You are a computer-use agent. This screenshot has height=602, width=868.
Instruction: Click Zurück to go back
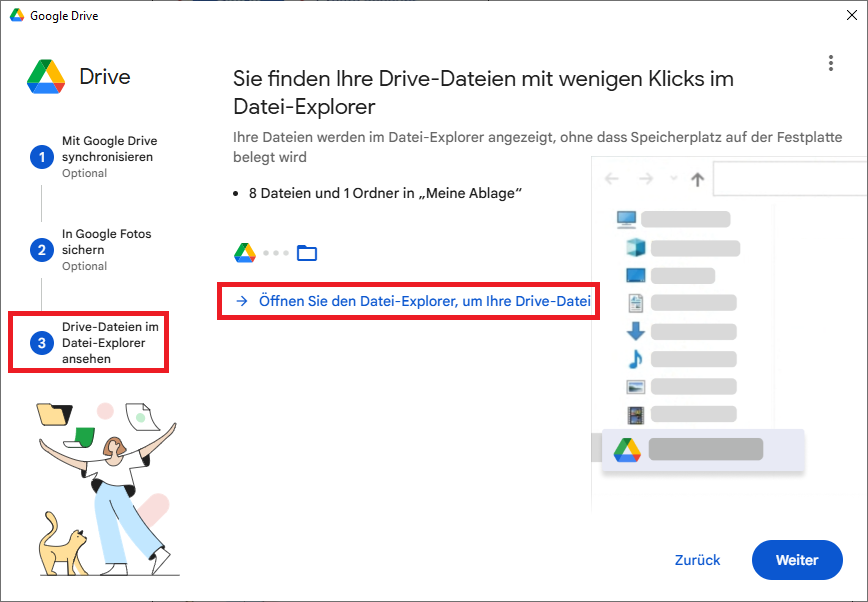pos(697,560)
